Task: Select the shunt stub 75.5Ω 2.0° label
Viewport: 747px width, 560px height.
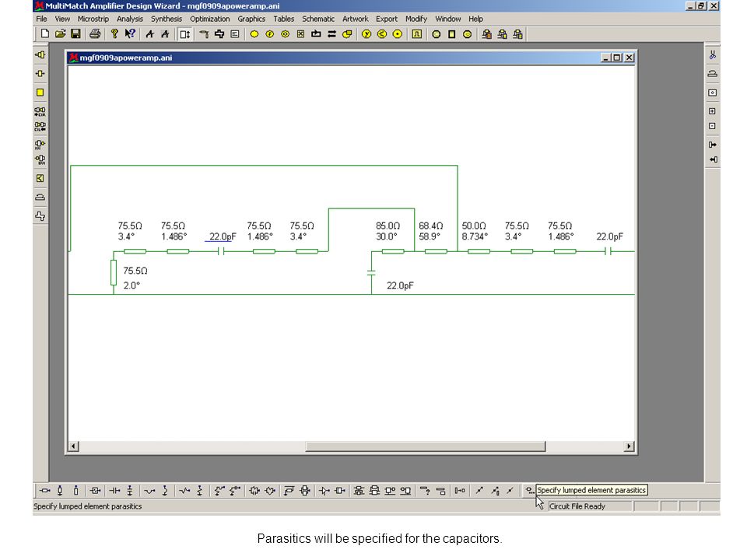Action: click(135, 278)
